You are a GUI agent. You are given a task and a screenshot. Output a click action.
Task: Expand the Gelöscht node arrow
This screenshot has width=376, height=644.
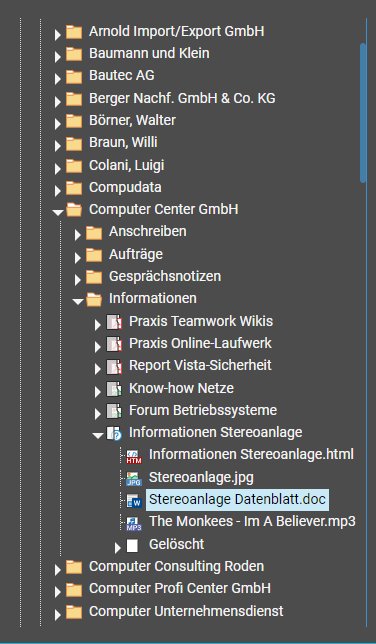pyautogui.click(x=118, y=547)
